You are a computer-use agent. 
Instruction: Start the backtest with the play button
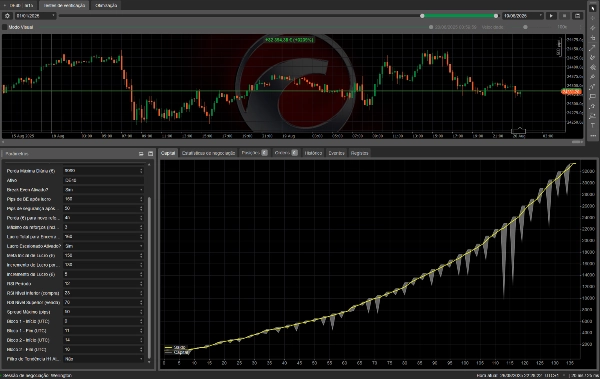tap(551, 16)
